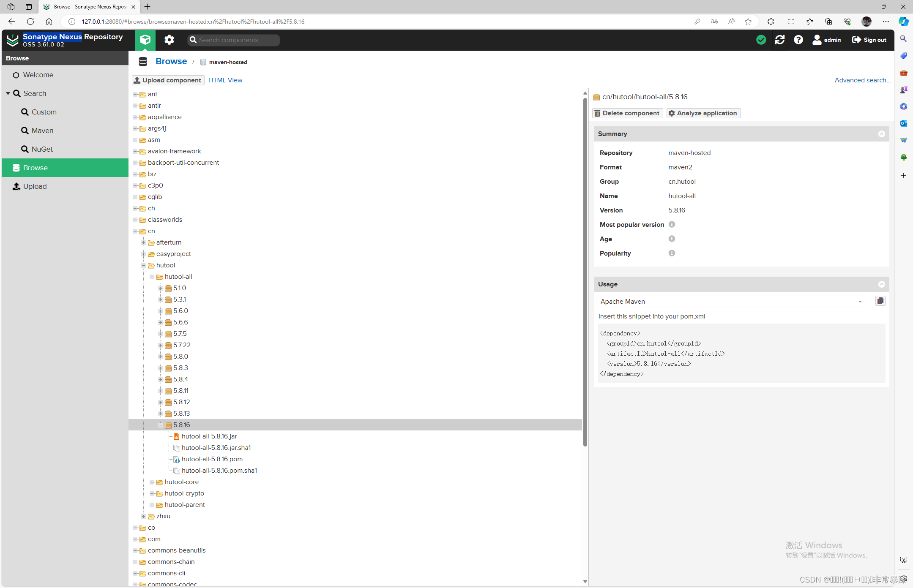913x588 pixels.
Task: Refresh the view with the refresh icon
Action: [780, 40]
